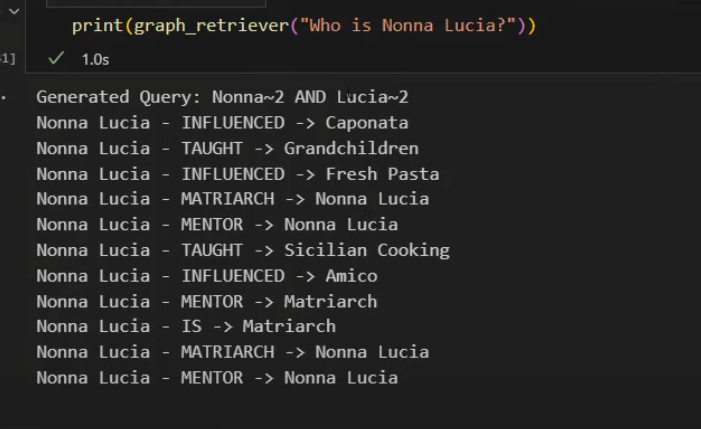Image resolution: width=701 pixels, height=429 pixels.
Task: Click inside the "Who is Nonna Lucia?" string
Action: 404,25
